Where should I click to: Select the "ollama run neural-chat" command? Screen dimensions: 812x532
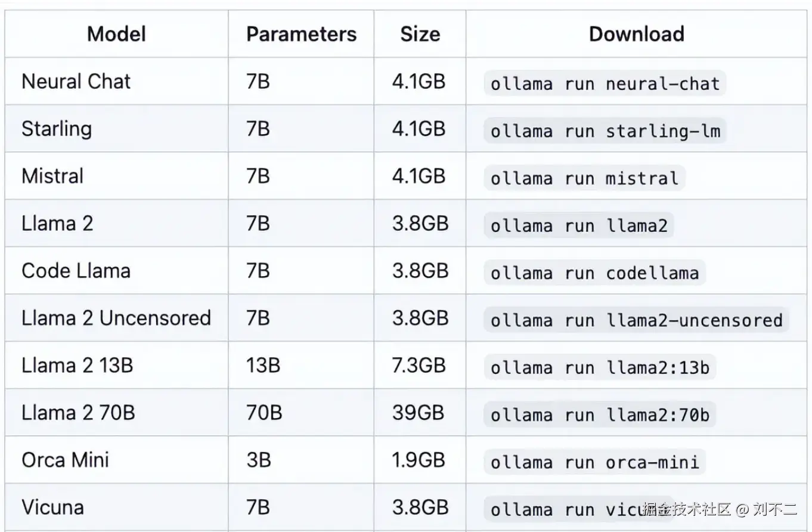(x=605, y=83)
